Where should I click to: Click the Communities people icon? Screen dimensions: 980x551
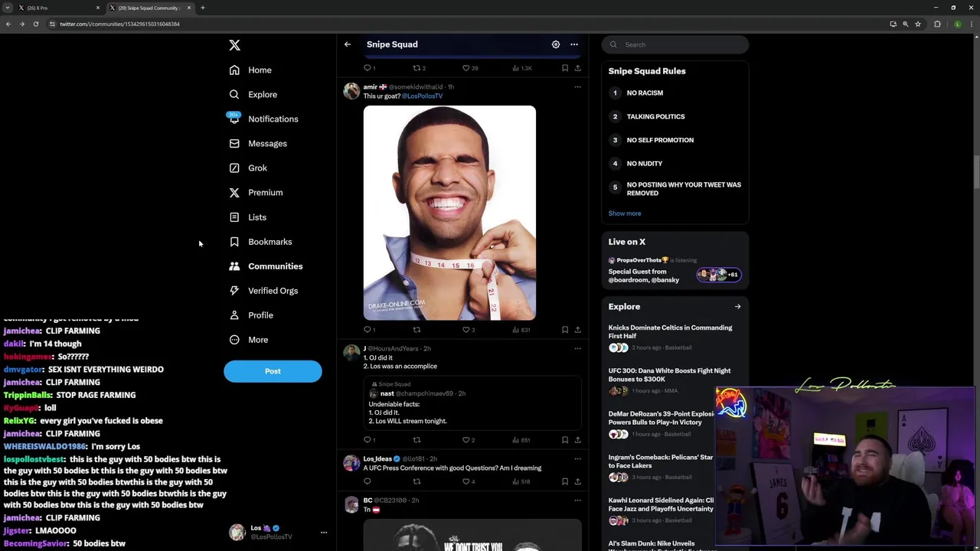pyautogui.click(x=234, y=266)
